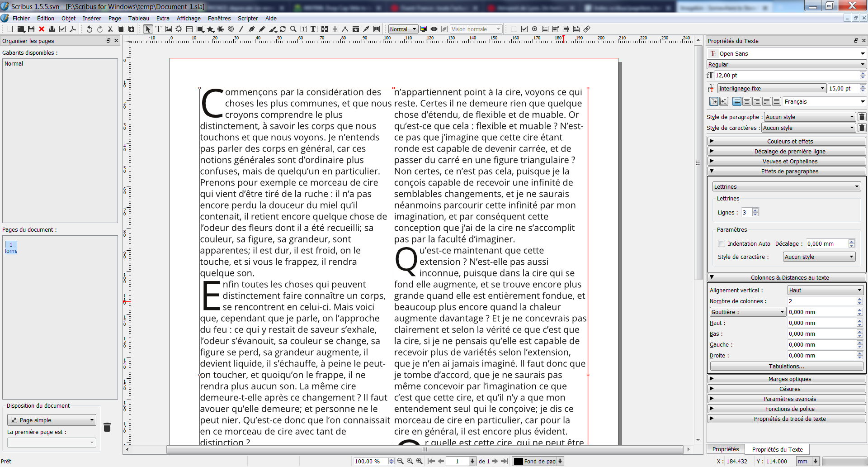Image resolution: width=868 pixels, height=467 pixels.
Task: Set text alignment to forced justified
Action: 777,101
